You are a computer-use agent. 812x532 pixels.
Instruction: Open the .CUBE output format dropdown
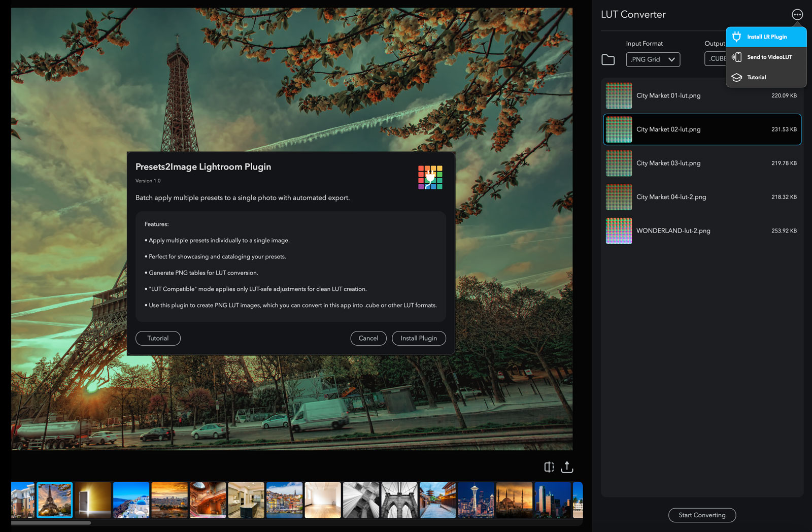pyautogui.click(x=716, y=59)
